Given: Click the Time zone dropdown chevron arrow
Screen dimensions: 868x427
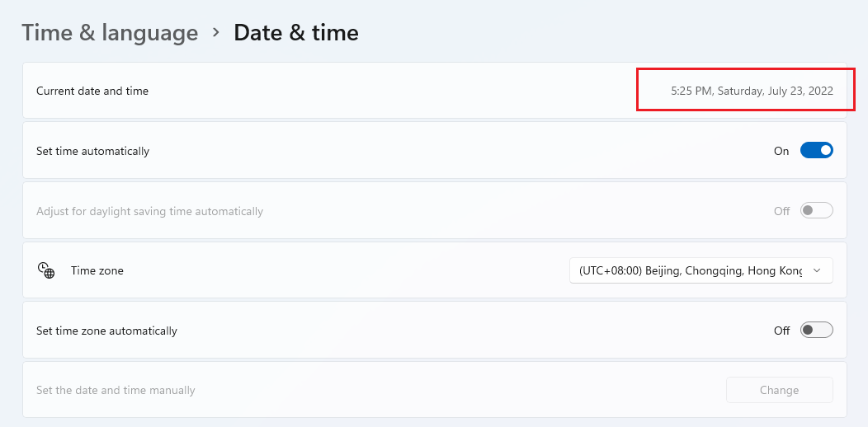Looking at the screenshot, I should (x=817, y=270).
